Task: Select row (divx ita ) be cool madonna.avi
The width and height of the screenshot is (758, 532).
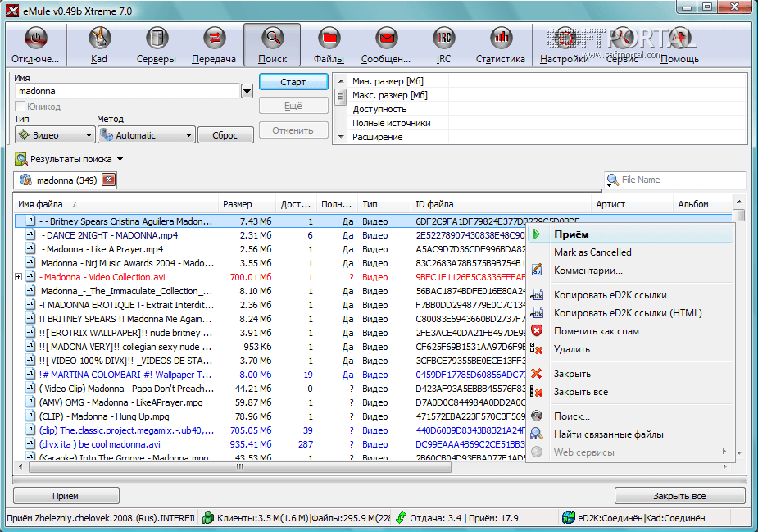Action: [x=270, y=444]
